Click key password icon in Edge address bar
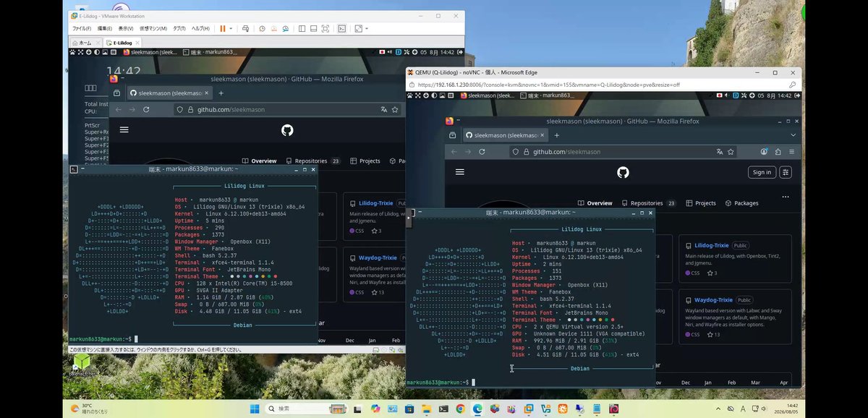Screen dimensions: 868x418 coord(793,85)
